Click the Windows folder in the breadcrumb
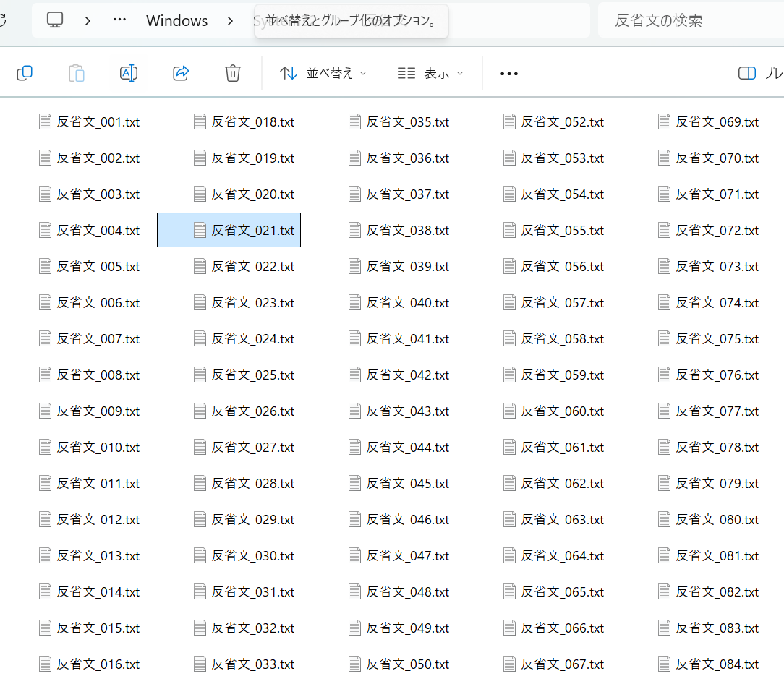This screenshot has width=784, height=684. tap(176, 20)
